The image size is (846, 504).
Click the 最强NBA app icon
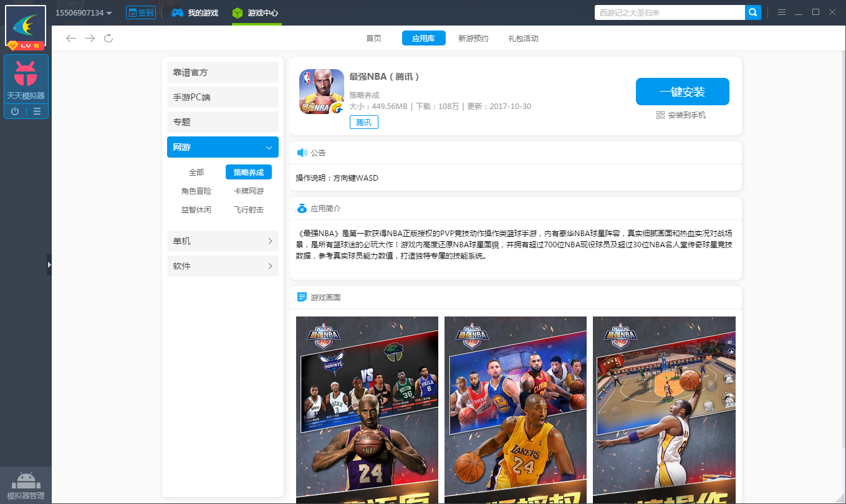click(x=322, y=92)
